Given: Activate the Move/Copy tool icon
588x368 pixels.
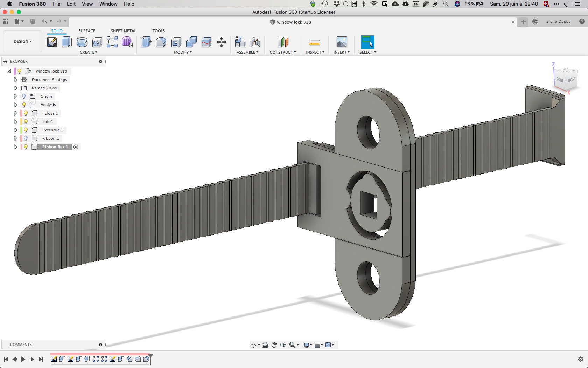Looking at the screenshot, I should [221, 42].
